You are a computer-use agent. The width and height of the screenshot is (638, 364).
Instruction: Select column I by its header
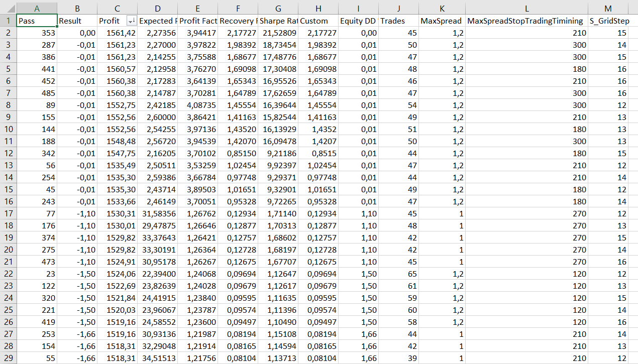358,8
